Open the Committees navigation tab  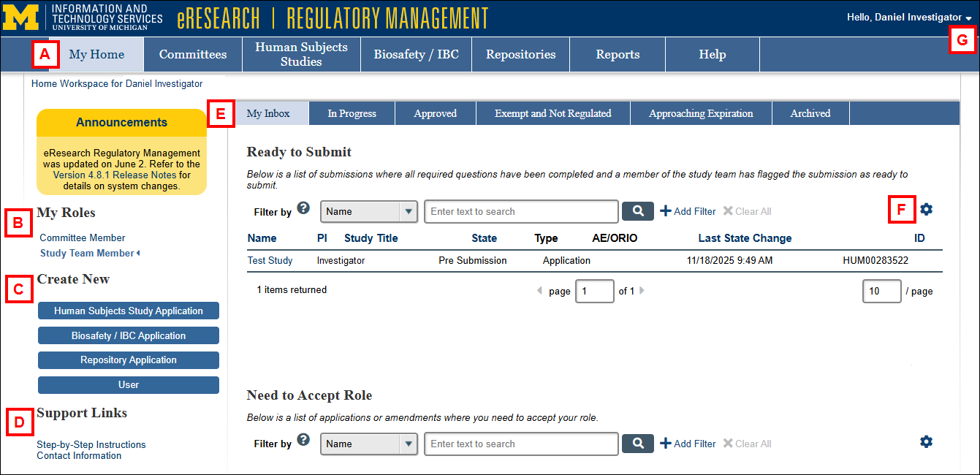193,54
